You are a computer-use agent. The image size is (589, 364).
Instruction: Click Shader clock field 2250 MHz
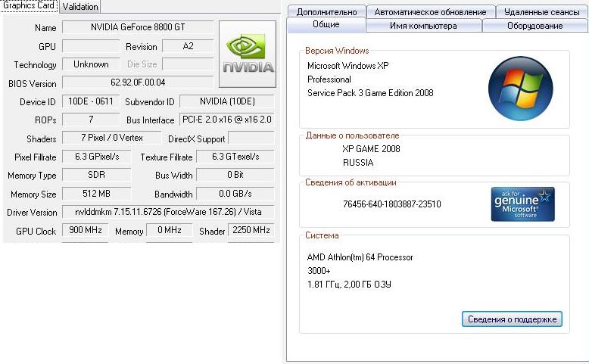[251, 230]
